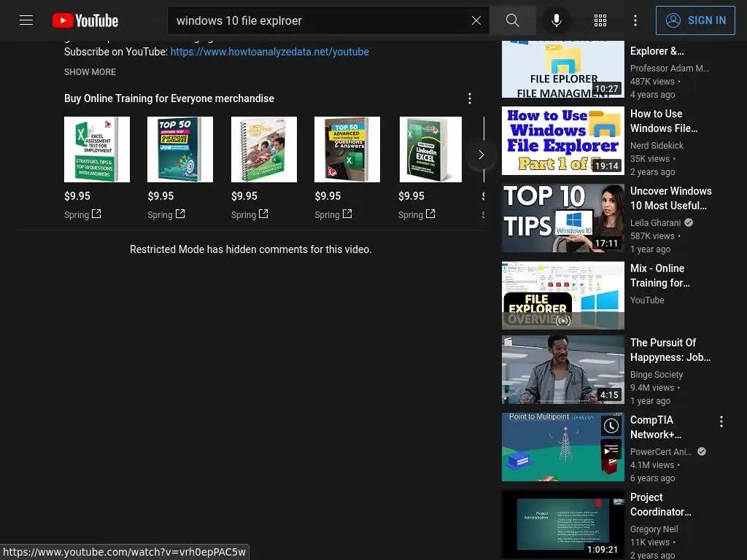This screenshot has height=560, width=747.
Task: Clear the search box with X
Action: [476, 20]
